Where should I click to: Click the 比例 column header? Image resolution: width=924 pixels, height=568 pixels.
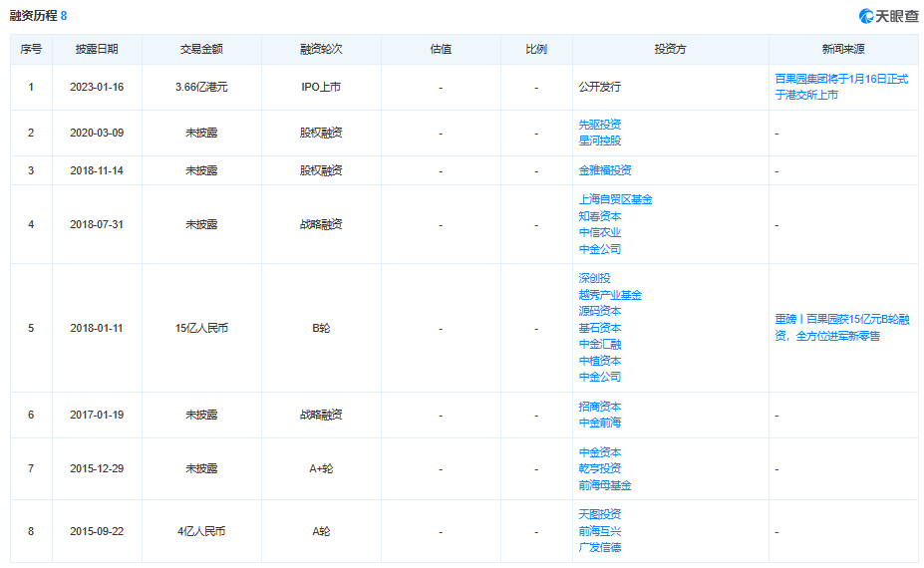pyautogui.click(x=535, y=49)
